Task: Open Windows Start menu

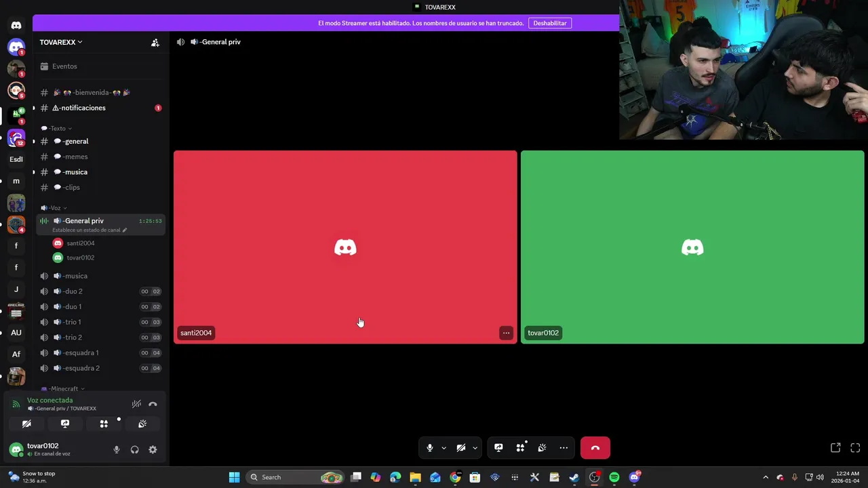Action: coord(234,477)
